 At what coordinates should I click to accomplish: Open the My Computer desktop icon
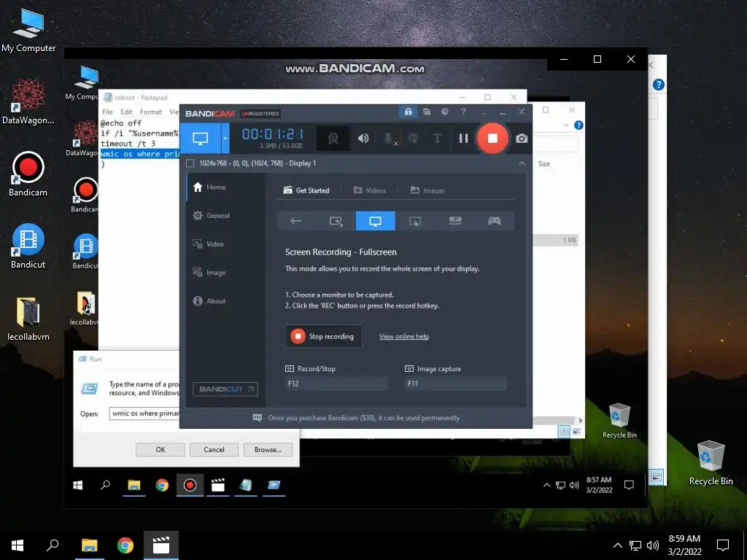28,29
